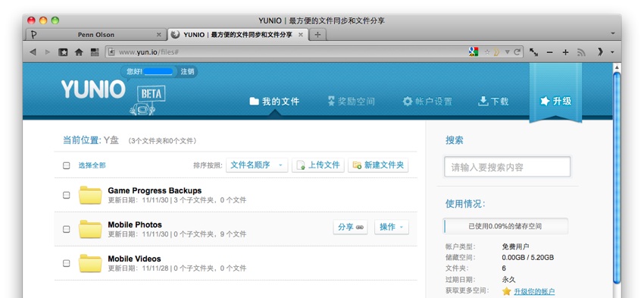644x298 pixels.
Task: Open the toolbar overflow chevron menu
Action: (x=601, y=52)
